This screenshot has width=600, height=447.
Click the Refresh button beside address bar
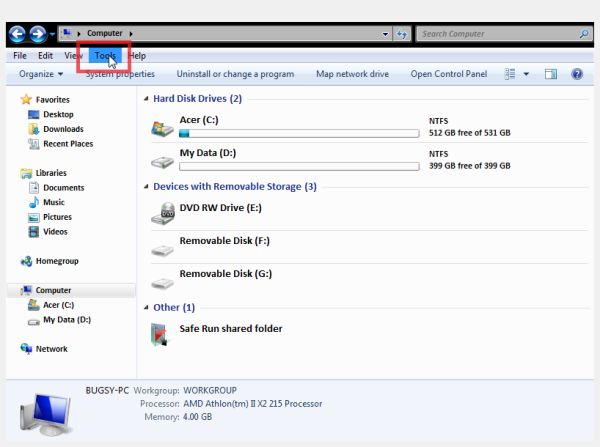point(402,34)
